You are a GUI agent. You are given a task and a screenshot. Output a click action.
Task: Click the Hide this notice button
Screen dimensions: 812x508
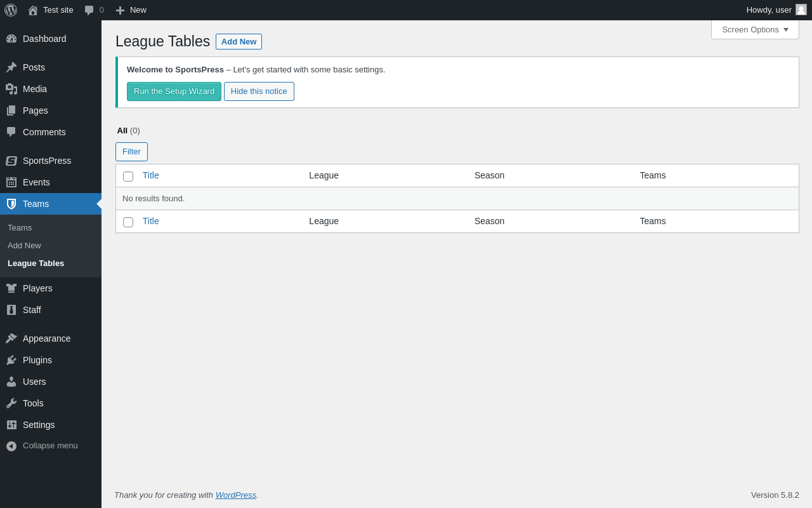259,91
